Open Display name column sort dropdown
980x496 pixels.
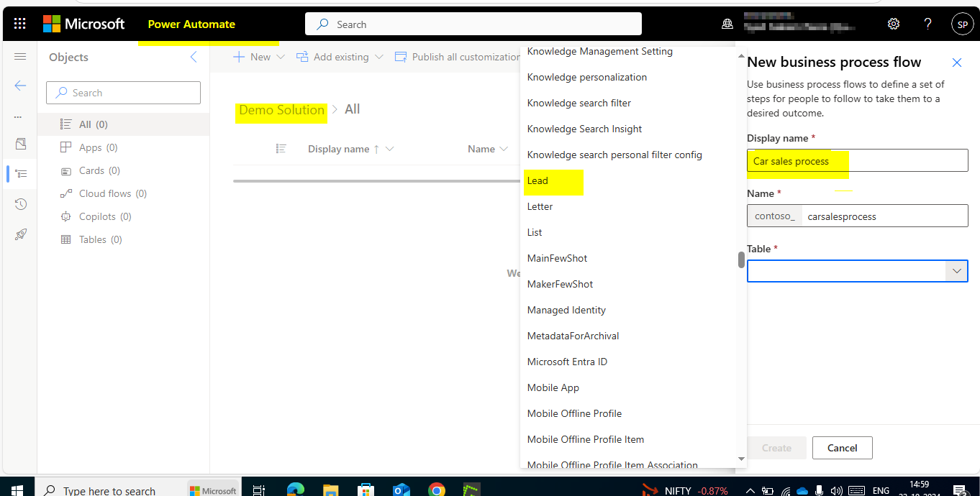coord(390,149)
